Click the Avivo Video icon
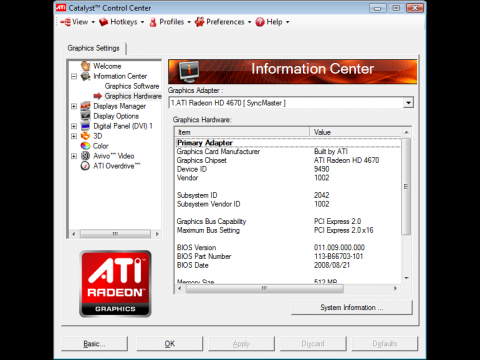Image resolution: width=480 pixels, height=360 pixels. [86, 156]
